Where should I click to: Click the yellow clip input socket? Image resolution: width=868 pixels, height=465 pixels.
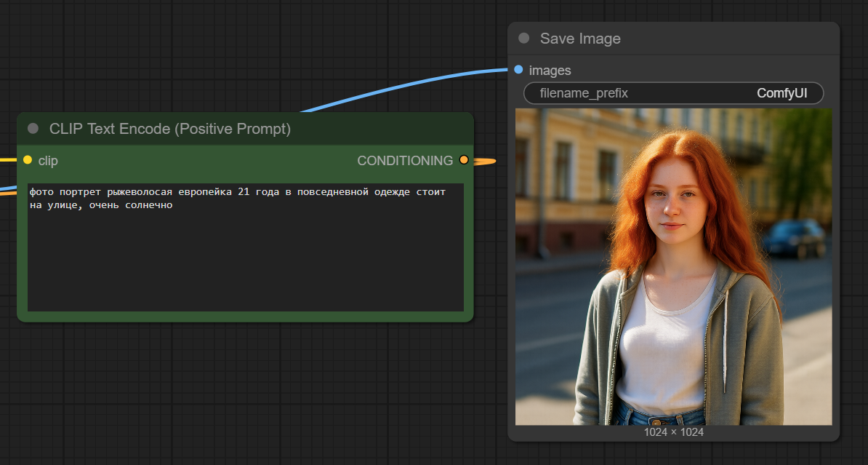(x=28, y=160)
